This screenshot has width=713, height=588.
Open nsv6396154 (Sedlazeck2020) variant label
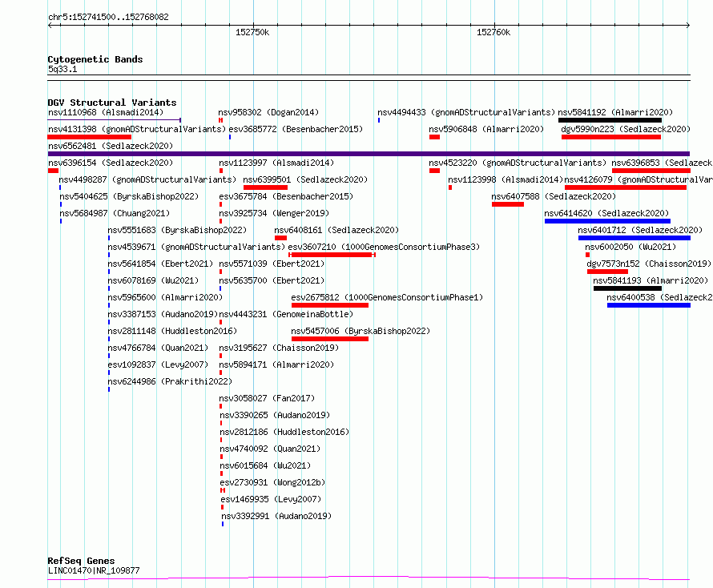tap(111, 163)
